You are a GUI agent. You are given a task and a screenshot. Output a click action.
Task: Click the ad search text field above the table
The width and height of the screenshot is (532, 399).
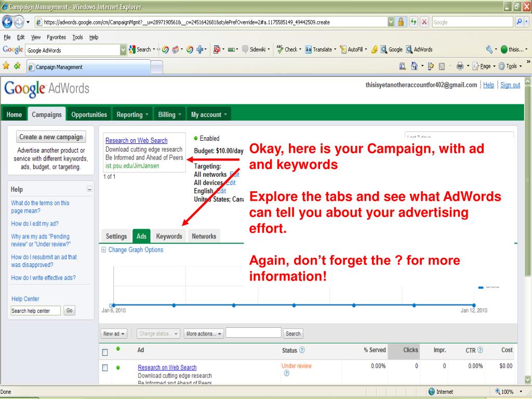point(254,332)
